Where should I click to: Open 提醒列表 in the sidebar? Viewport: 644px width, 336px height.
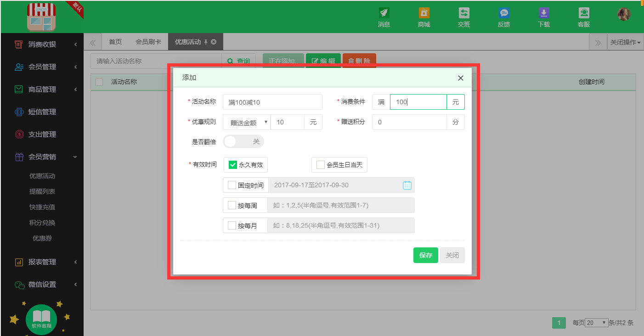tap(42, 191)
